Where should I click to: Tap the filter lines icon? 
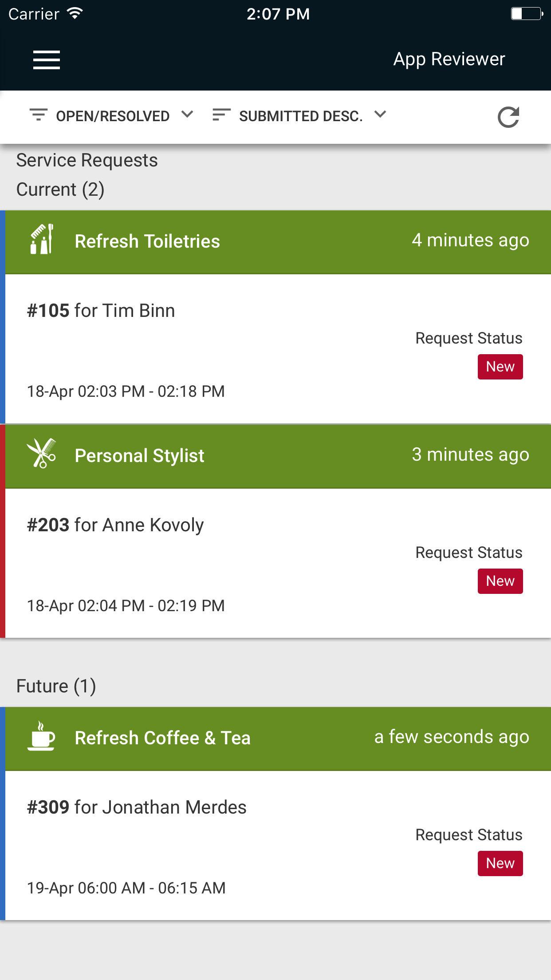(x=39, y=115)
